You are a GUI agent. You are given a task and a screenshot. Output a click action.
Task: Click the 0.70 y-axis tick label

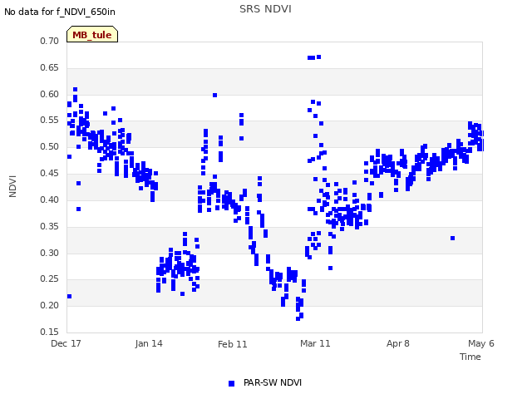pos(50,41)
